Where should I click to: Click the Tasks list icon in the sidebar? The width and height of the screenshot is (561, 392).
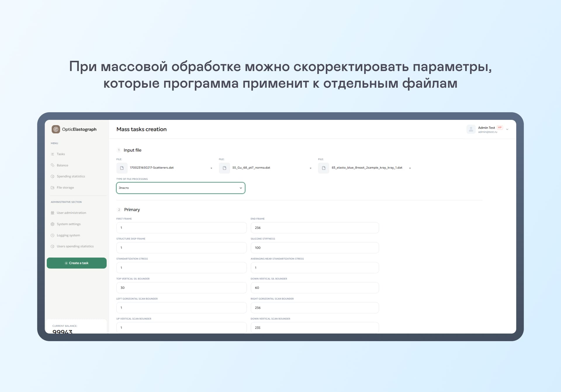click(x=53, y=154)
